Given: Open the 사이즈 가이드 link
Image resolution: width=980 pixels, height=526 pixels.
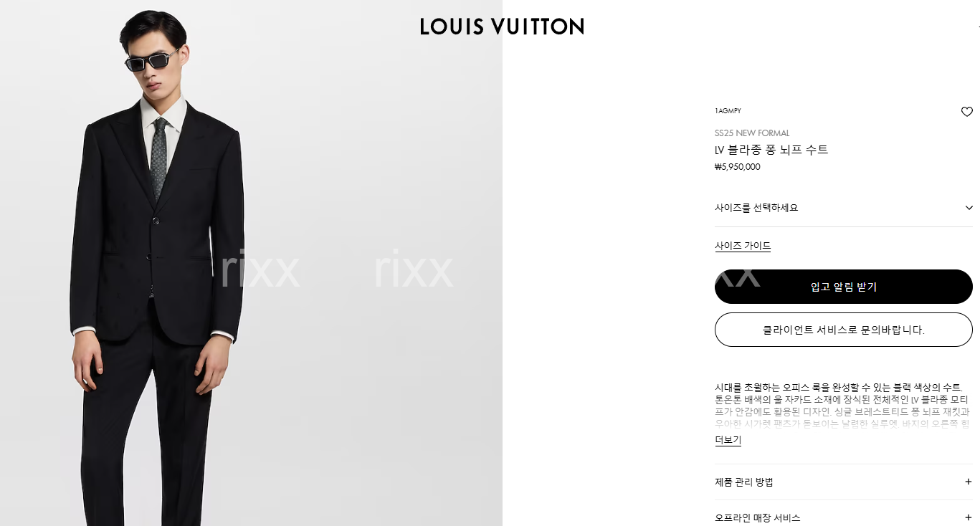Looking at the screenshot, I should click(x=743, y=246).
